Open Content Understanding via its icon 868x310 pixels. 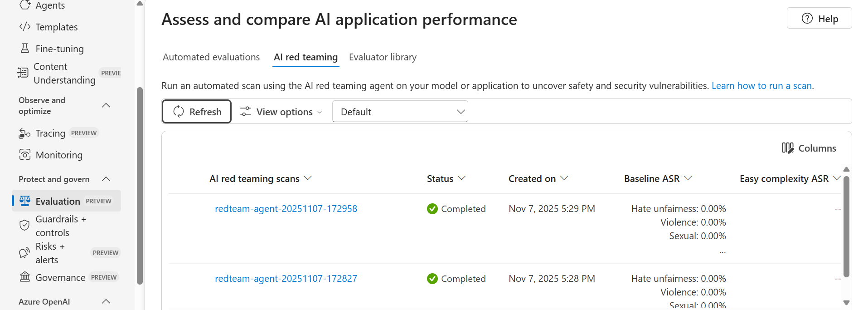(23, 73)
